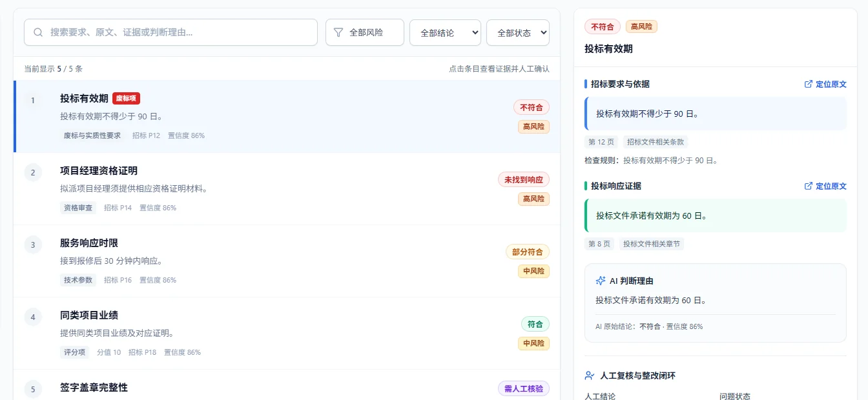Focus the search requirements input field
868x400 pixels.
(170, 32)
